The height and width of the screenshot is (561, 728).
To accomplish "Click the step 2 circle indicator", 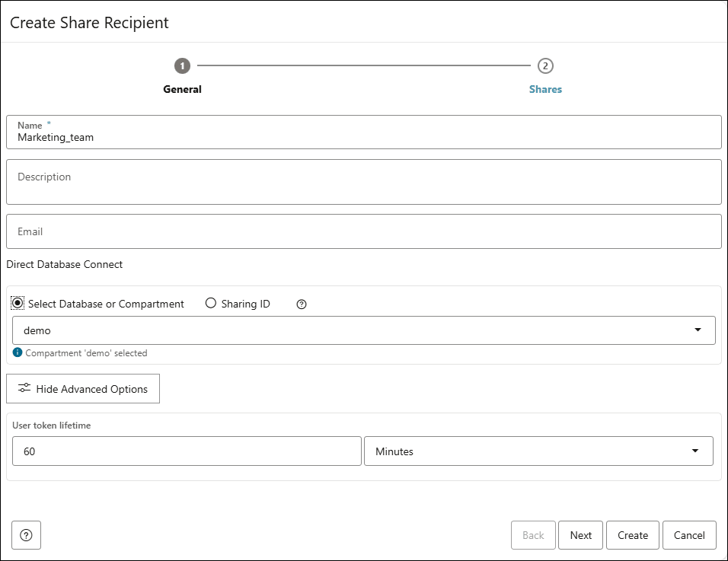I will [545, 65].
